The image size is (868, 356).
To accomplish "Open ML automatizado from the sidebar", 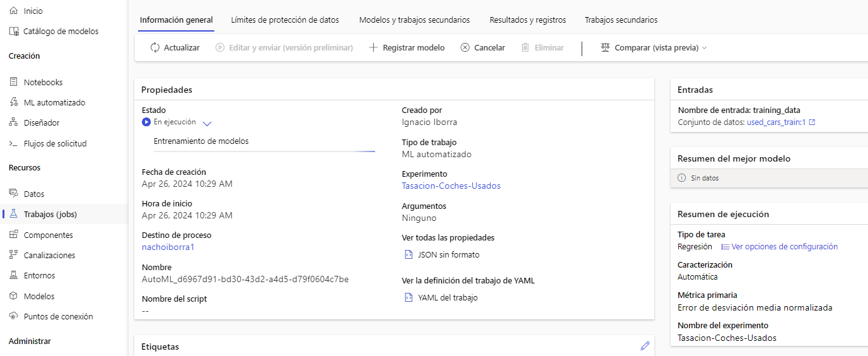I will click(54, 103).
